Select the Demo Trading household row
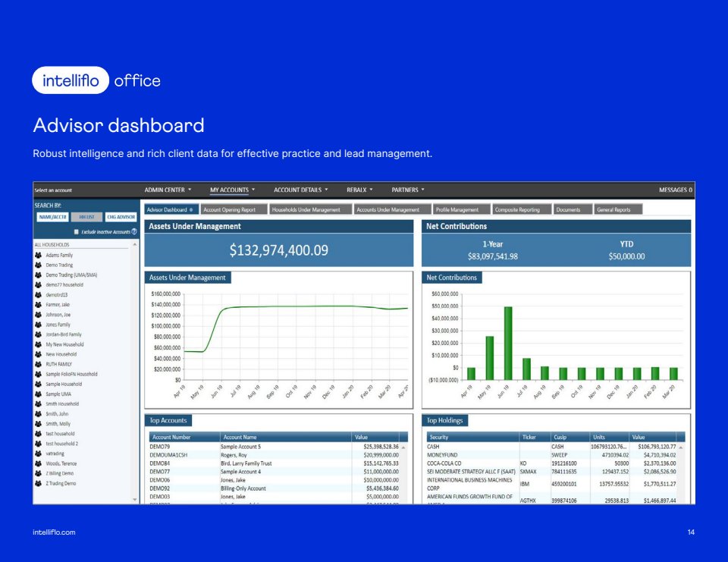This screenshot has height=562, width=728. point(82,265)
